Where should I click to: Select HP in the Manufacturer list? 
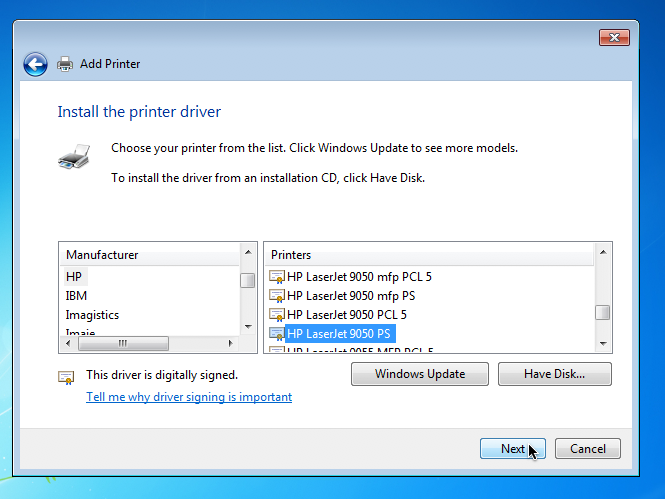coord(74,277)
